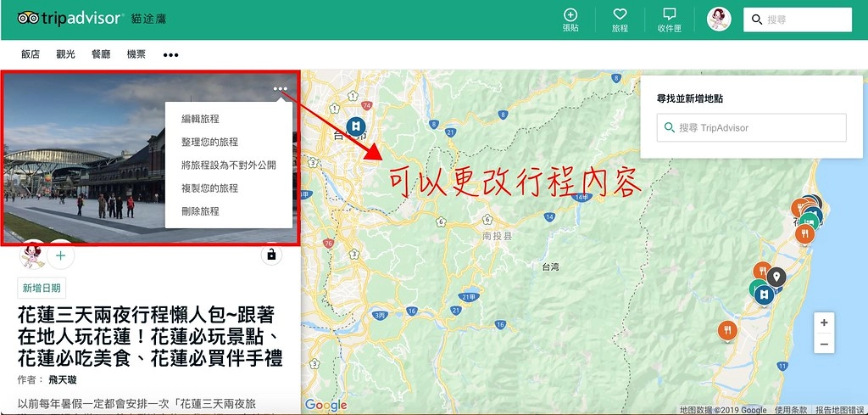Toggle the trip cover three-dots options menu

280,88
